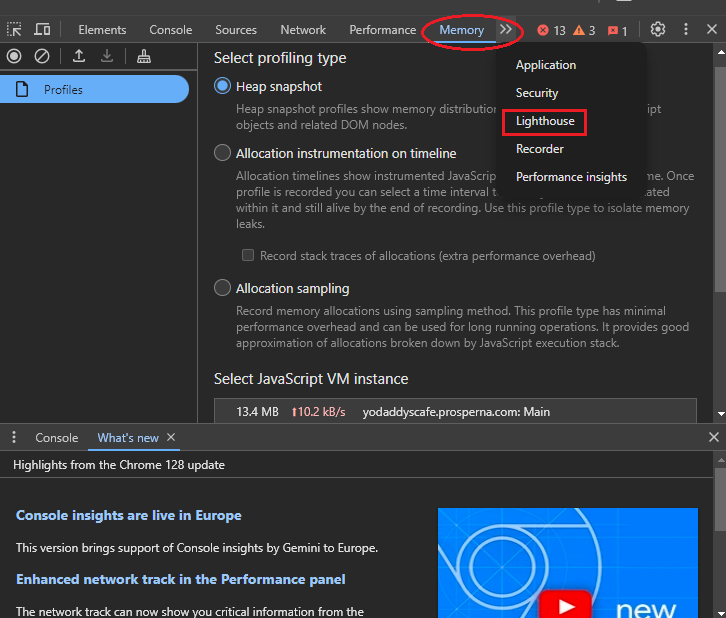Switch to the top Console tab

(170, 30)
